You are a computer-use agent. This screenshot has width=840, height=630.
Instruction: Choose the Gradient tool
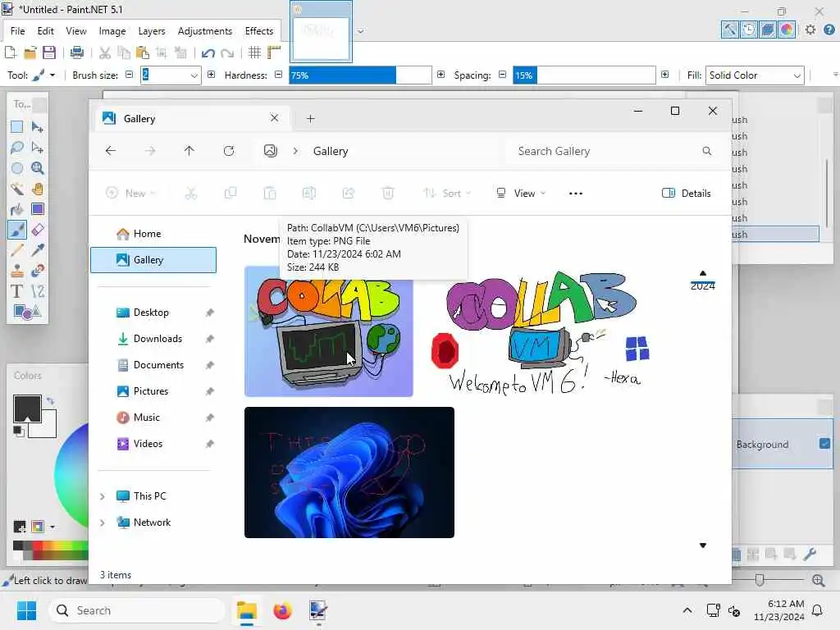click(38, 209)
